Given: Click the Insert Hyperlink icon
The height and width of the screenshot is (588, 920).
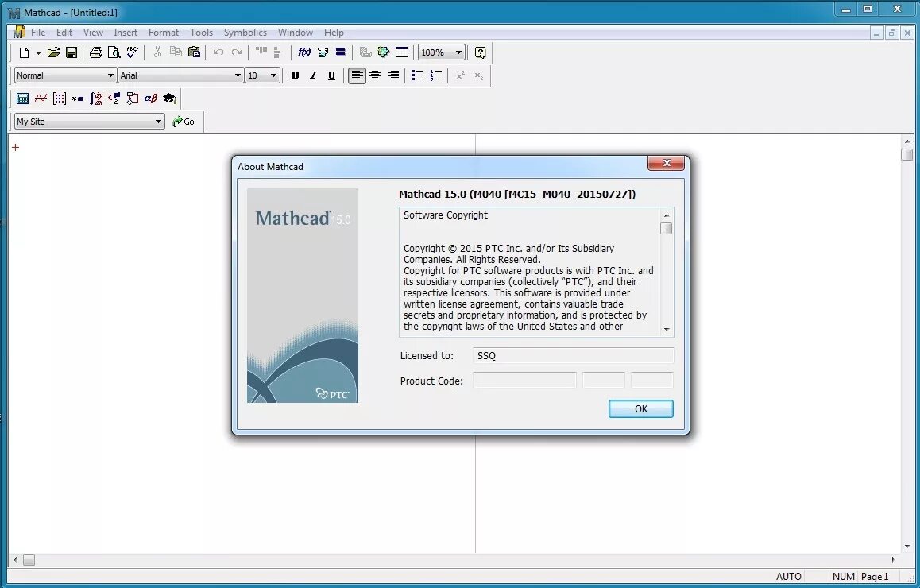Looking at the screenshot, I should click(x=365, y=52).
